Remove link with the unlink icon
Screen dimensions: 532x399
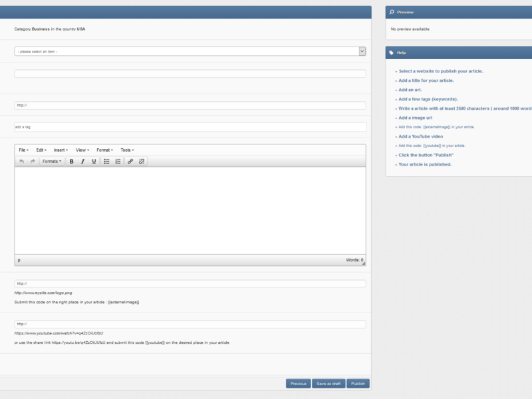tap(142, 162)
